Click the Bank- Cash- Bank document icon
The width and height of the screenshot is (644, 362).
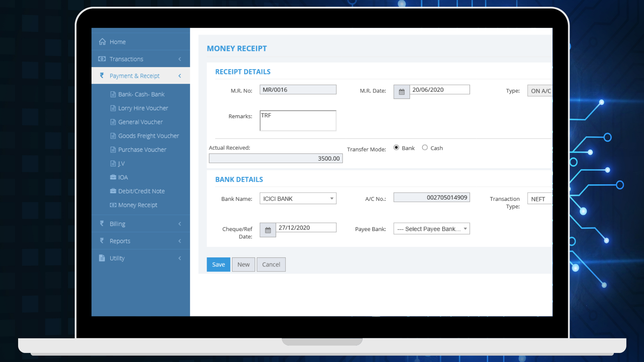tap(113, 94)
